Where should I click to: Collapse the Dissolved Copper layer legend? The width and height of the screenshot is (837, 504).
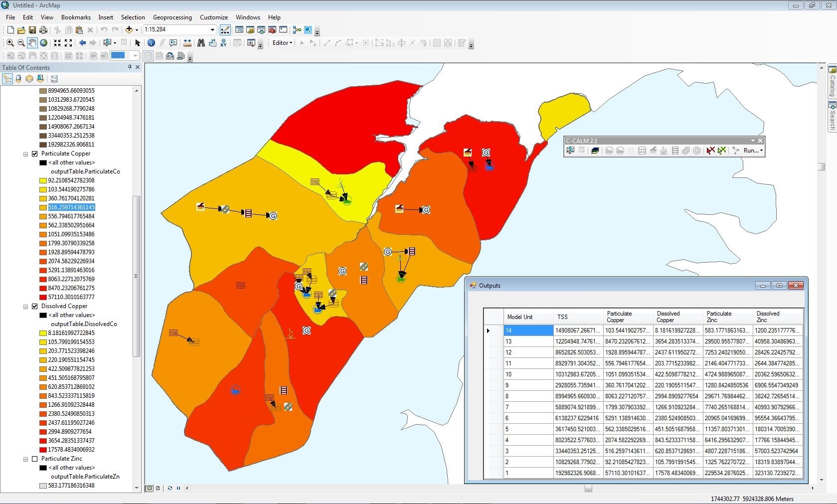coord(25,307)
